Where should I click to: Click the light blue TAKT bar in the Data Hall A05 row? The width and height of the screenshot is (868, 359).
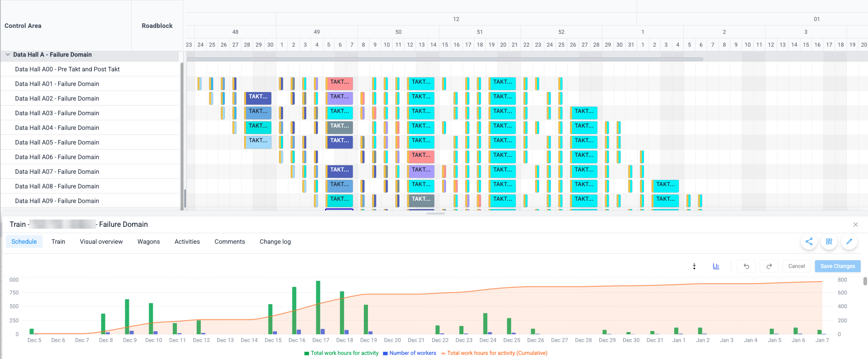pos(258,142)
